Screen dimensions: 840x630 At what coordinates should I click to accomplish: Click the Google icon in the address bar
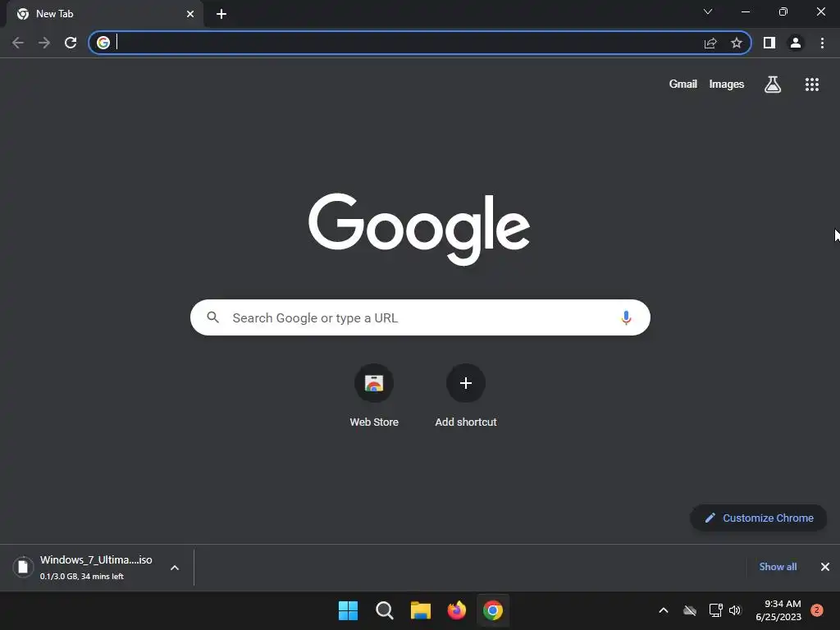103,43
